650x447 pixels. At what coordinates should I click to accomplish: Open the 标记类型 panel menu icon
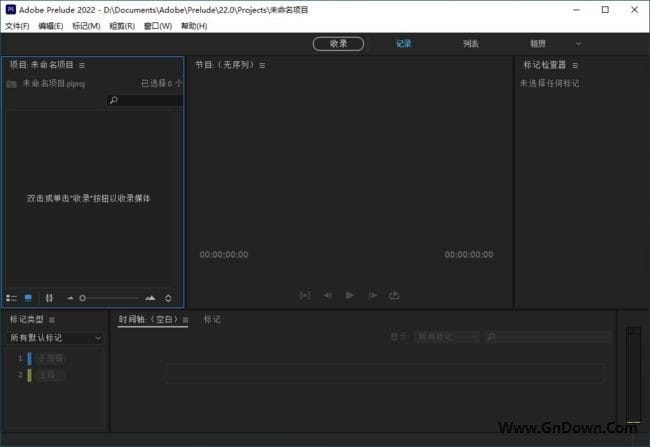pos(52,320)
